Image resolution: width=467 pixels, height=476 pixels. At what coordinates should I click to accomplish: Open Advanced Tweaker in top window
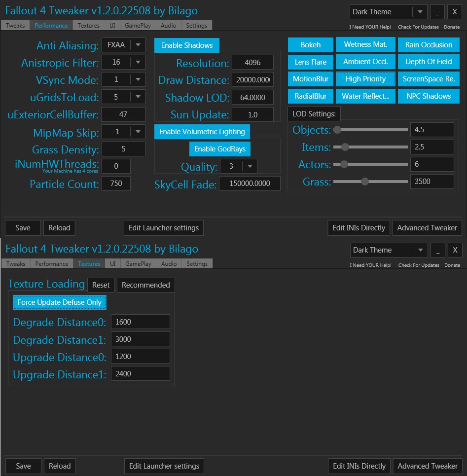click(427, 228)
